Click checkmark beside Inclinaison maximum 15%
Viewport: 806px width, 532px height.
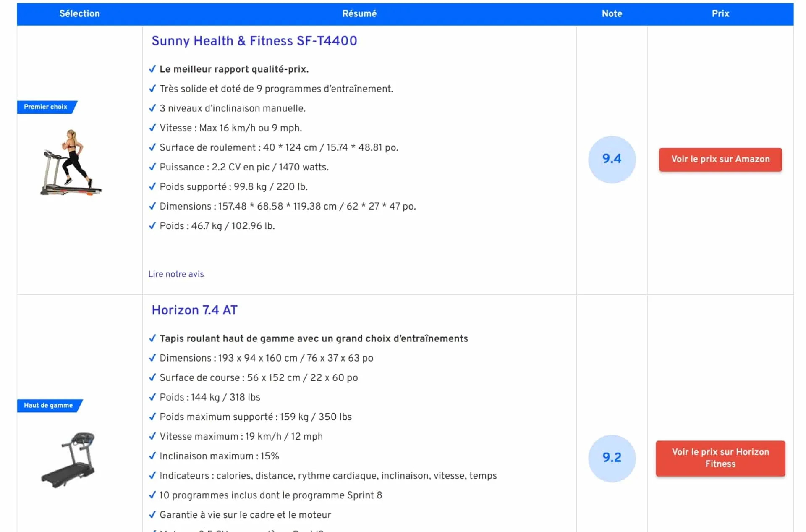click(152, 456)
